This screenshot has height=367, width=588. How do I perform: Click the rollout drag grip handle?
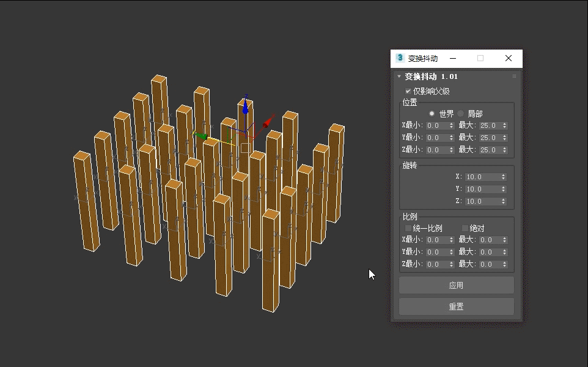514,76
